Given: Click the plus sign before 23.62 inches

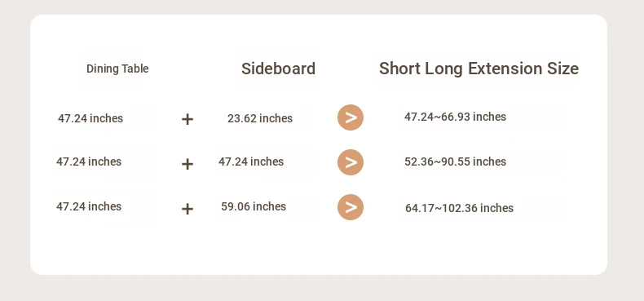Looking at the screenshot, I should [187, 120].
